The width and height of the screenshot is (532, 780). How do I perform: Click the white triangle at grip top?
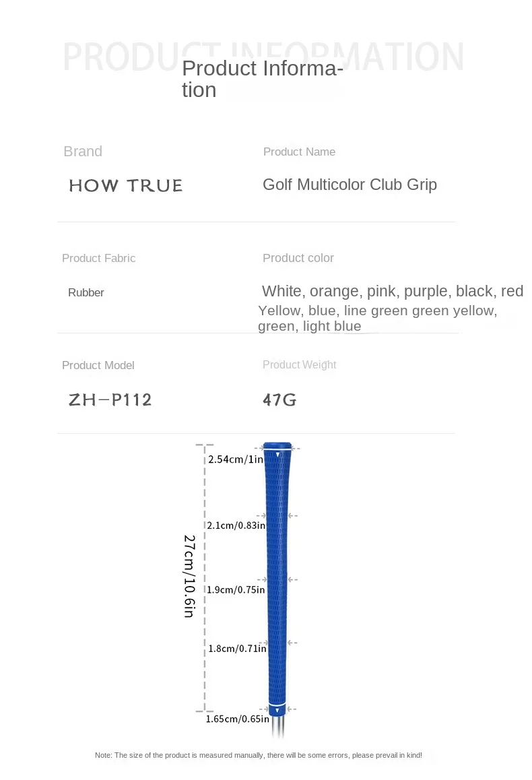click(277, 454)
